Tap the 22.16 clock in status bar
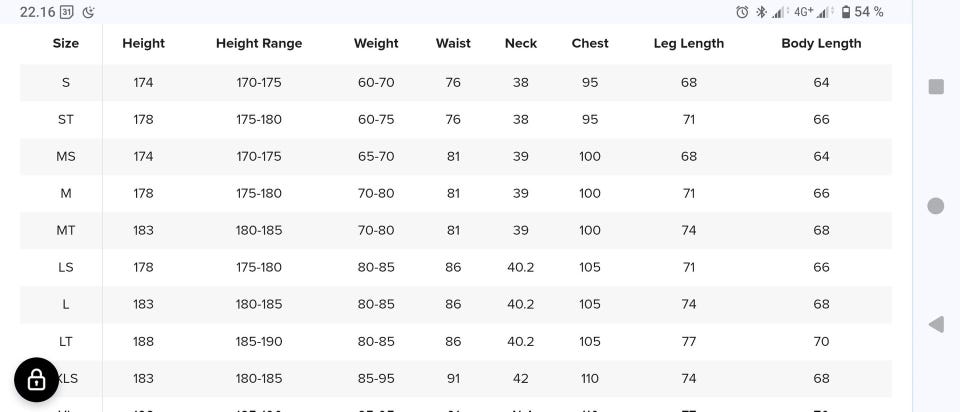 click(x=37, y=12)
